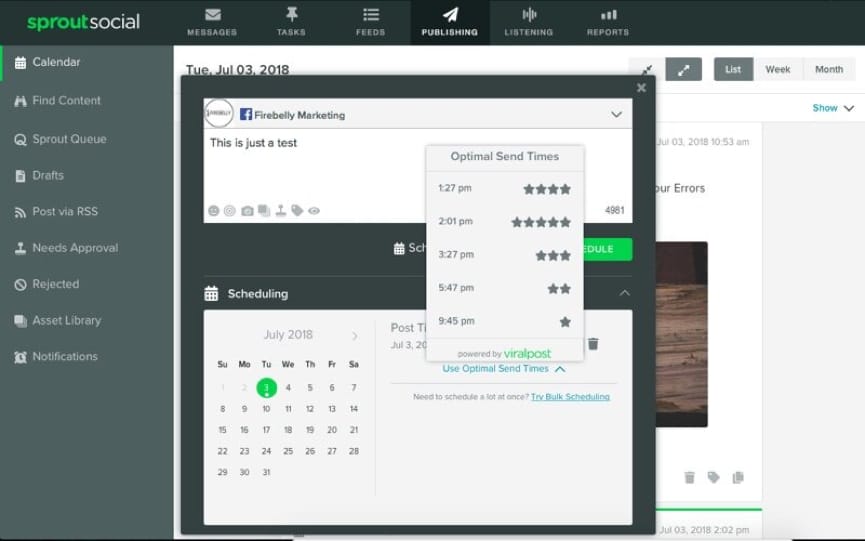The width and height of the screenshot is (865, 541).
Task: Choose the 3:27 pm optimal time
Action: 505,255
